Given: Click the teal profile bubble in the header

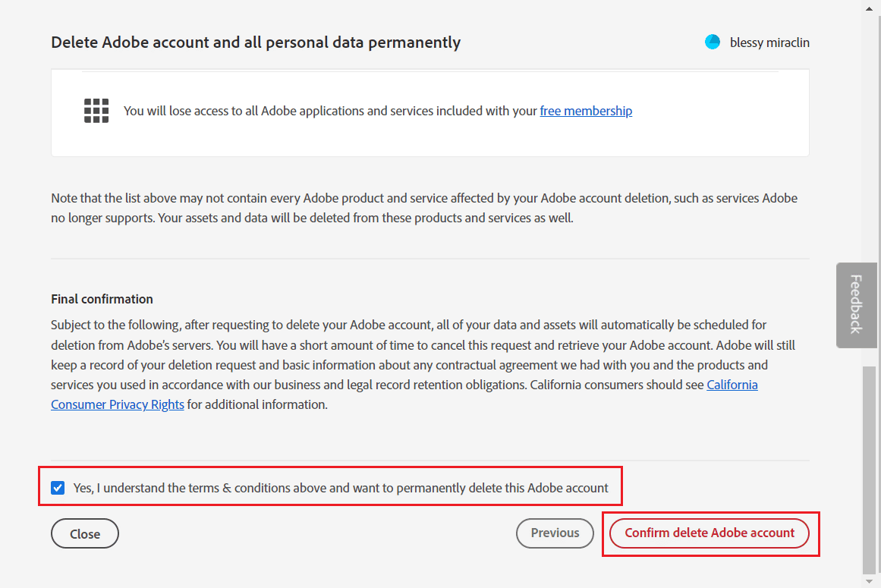Looking at the screenshot, I should click(713, 42).
